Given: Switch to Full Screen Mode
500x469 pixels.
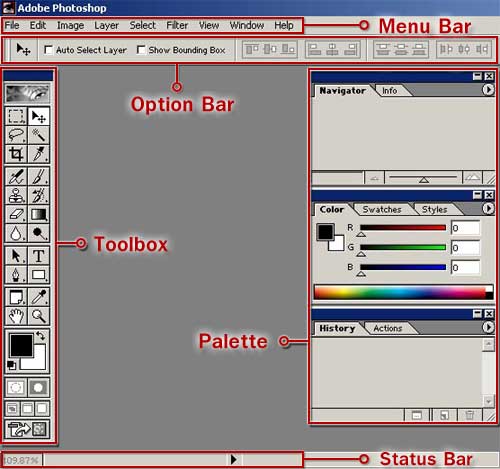Looking at the screenshot, I should tap(42, 409).
